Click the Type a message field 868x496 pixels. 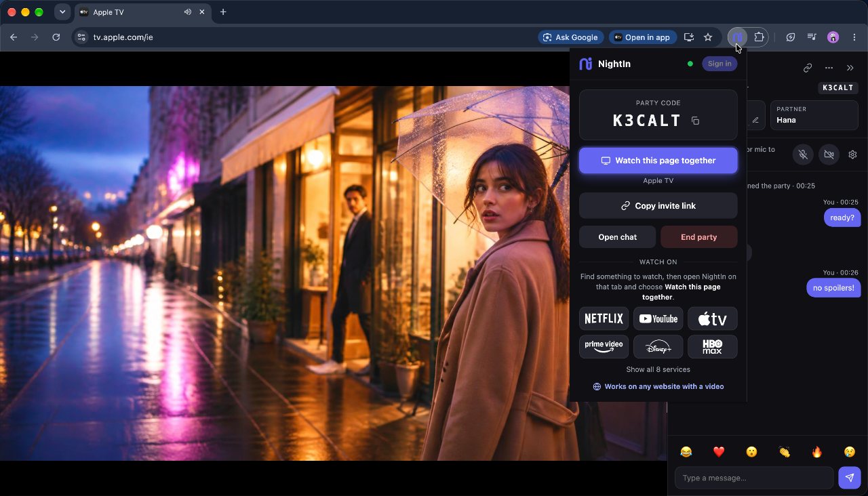coord(754,478)
